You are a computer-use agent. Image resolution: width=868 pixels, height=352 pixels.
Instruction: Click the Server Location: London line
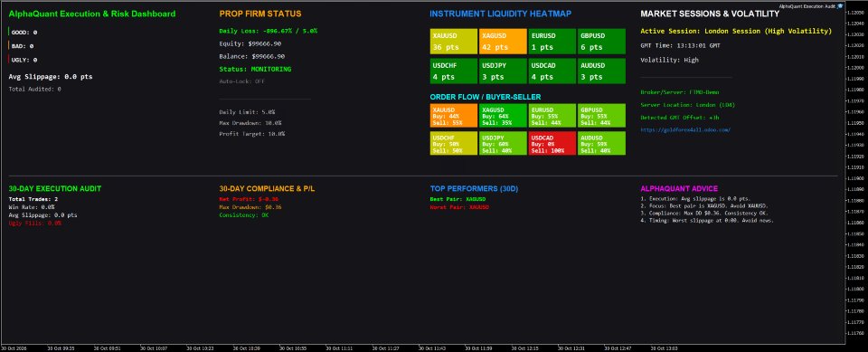pos(687,105)
